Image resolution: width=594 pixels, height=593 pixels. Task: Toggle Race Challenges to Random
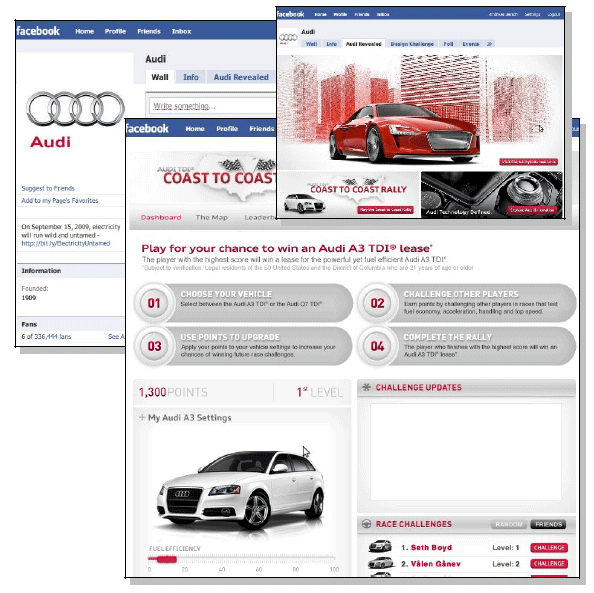point(509,524)
